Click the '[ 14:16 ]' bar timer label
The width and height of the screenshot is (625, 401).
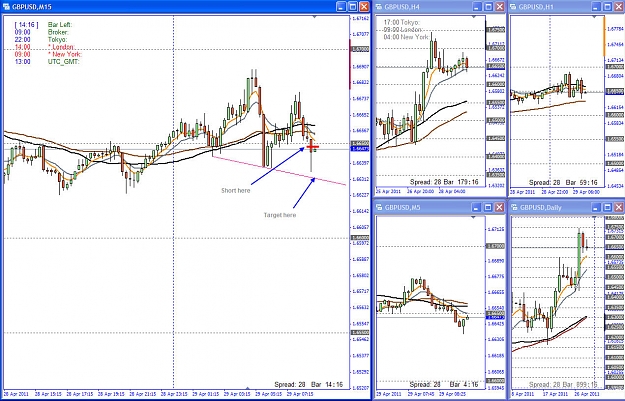(26, 25)
